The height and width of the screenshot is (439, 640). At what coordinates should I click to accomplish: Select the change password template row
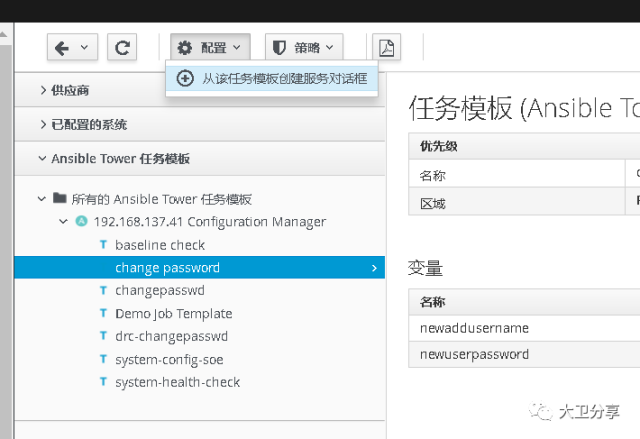[200, 268]
